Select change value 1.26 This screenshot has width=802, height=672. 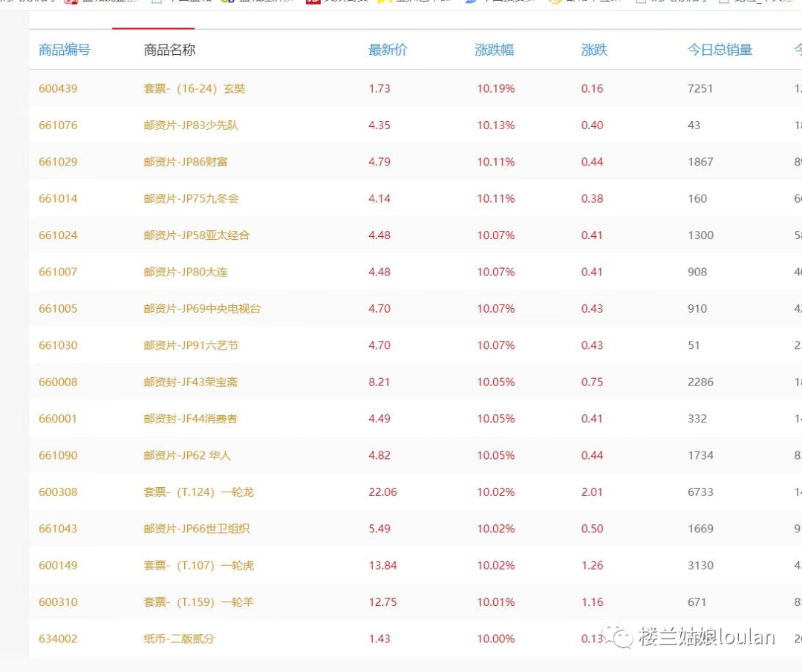593,566
